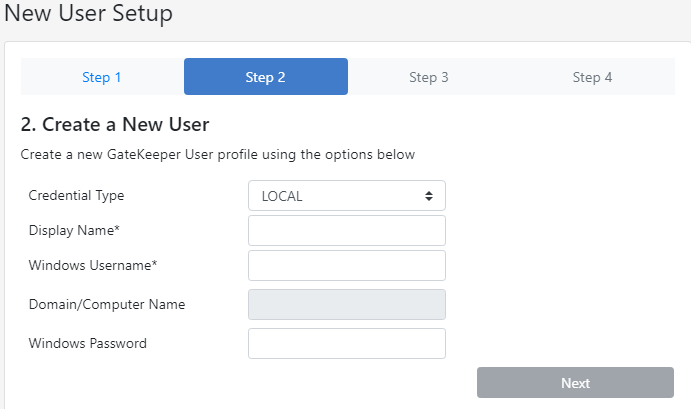Image resolution: width=691 pixels, height=409 pixels.
Task: Click the LOCAL value in Credential Type
Action: coord(283,196)
